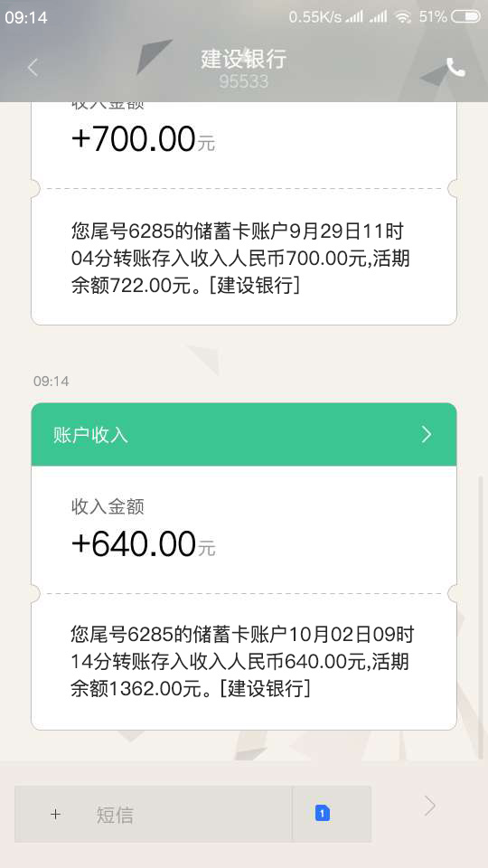Tap the 95533 sender number

pos(243,81)
